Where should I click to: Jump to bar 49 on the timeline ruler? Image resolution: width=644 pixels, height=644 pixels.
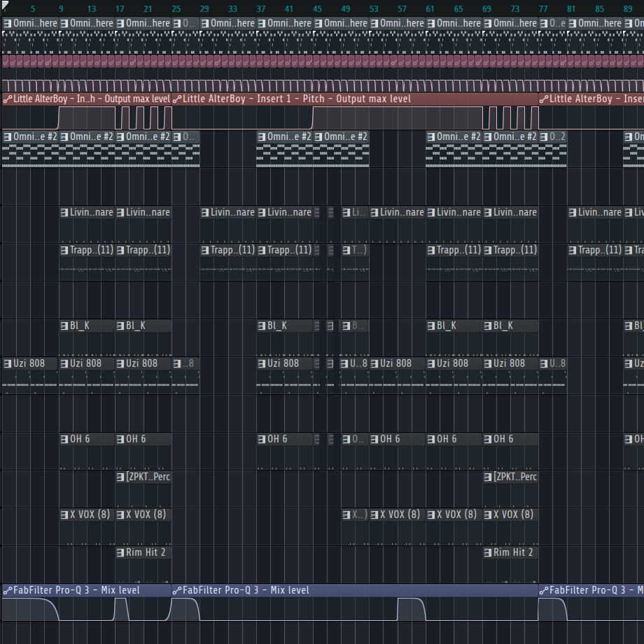(345, 8)
